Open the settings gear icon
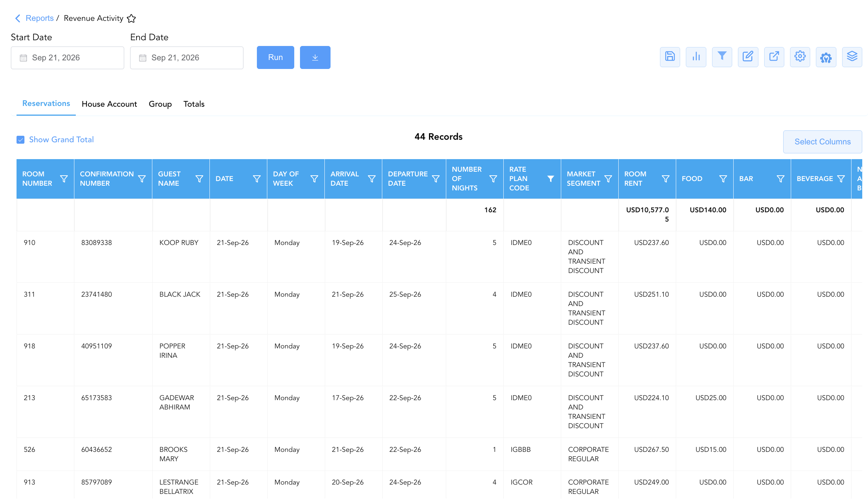The height and width of the screenshot is (500, 868). tap(800, 57)
